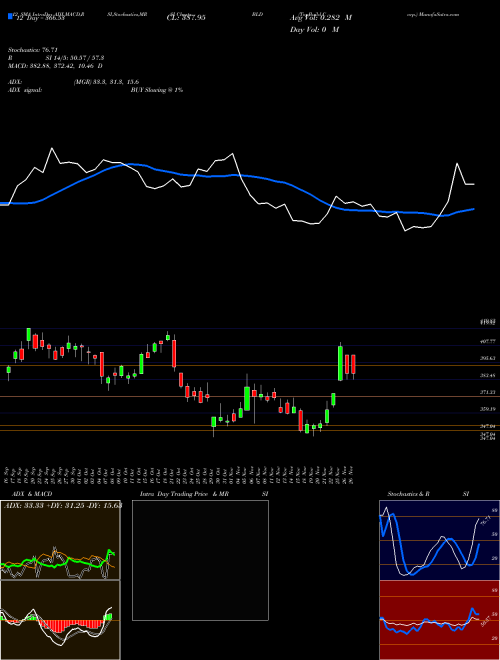Click the 'CL: 387.95' closing price text
Image resolution: width=500 pixels, height=660 pixels.
point(186,18)
